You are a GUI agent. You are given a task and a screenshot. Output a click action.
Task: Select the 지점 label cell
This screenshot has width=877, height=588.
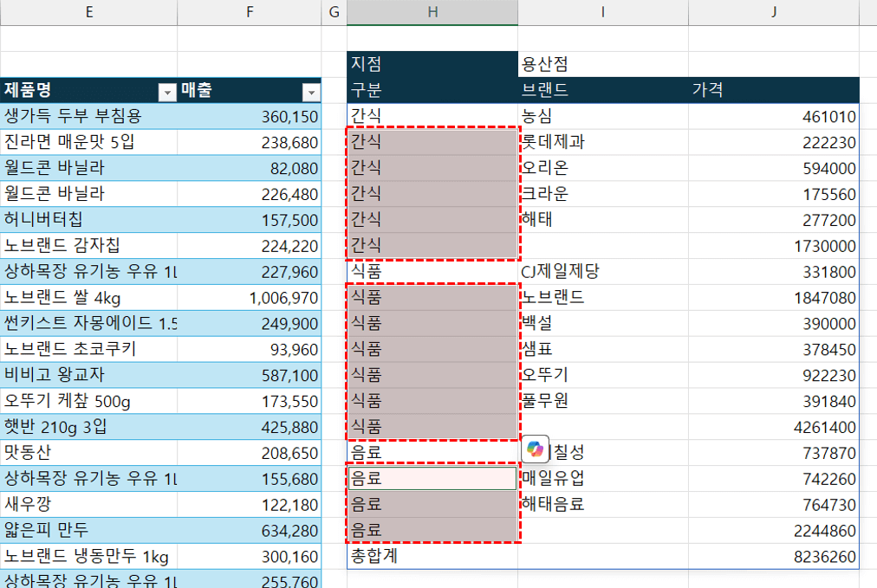coord(432,64)
